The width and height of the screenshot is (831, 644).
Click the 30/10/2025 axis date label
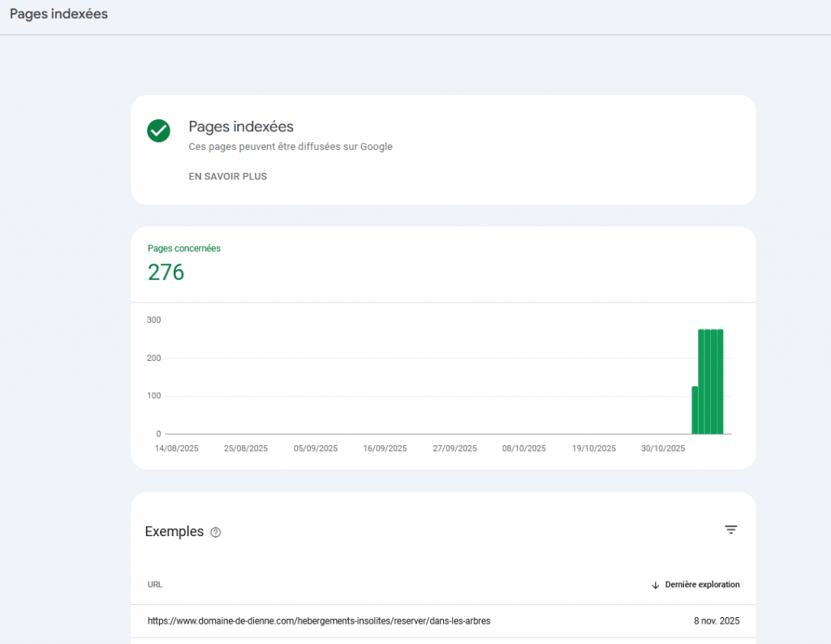click(663, 448)
